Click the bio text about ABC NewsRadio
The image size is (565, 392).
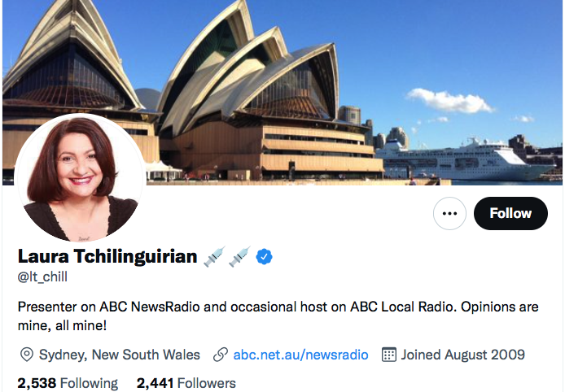point(278,316)
